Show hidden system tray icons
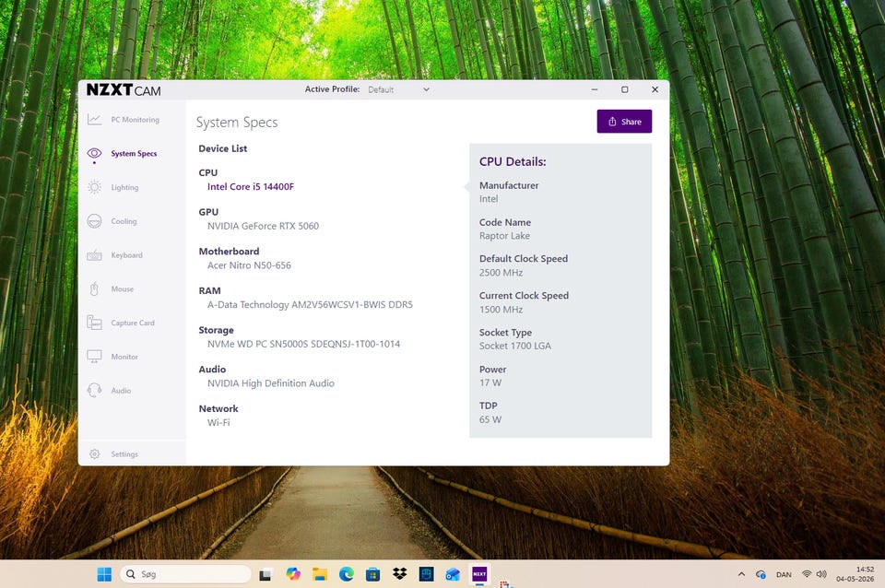 [x=741, y=574]
